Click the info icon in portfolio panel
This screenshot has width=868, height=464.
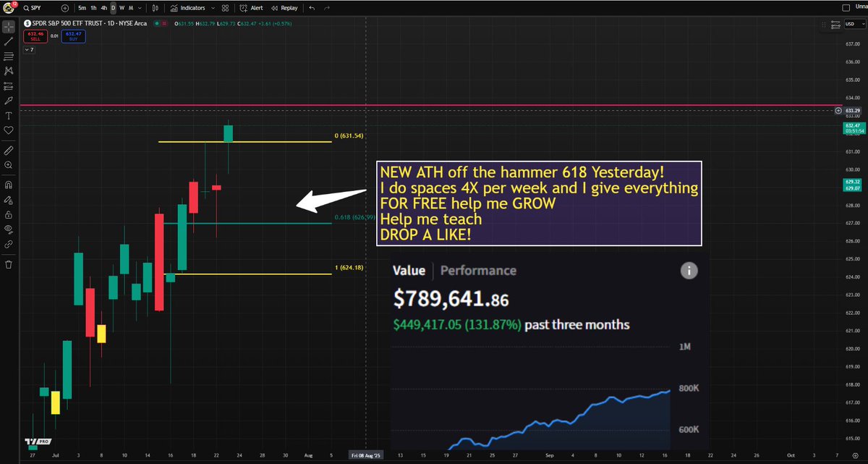coord(689,271)
